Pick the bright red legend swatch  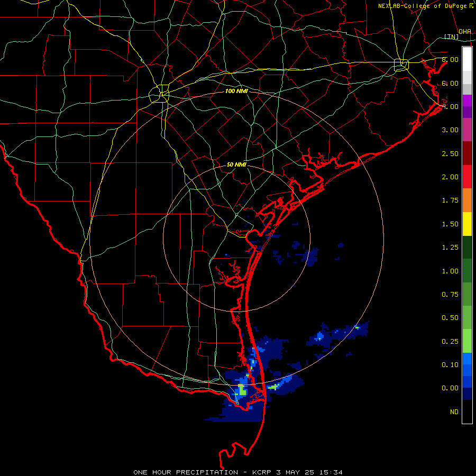(467, 177)
